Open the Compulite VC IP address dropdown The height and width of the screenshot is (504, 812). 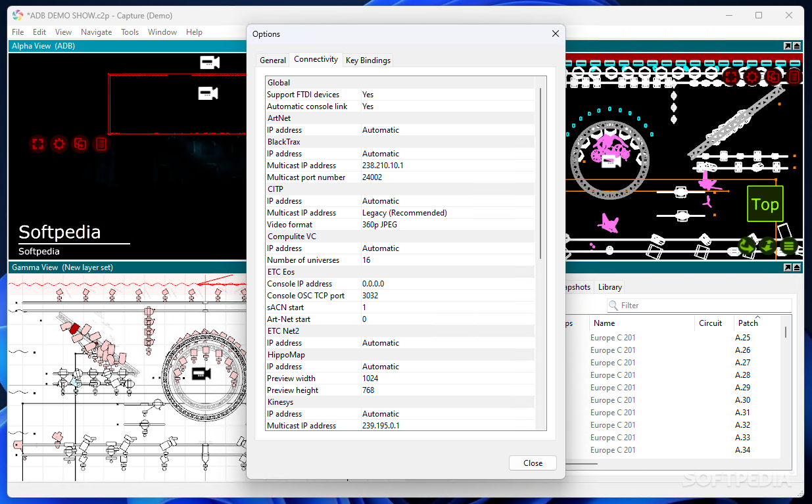point(448,248)
